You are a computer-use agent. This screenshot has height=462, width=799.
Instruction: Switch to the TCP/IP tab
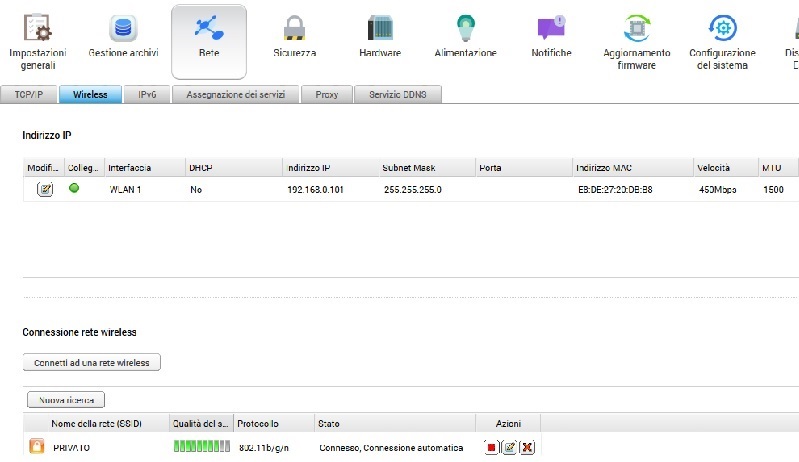pyautogui.click(x=28, y=95)
